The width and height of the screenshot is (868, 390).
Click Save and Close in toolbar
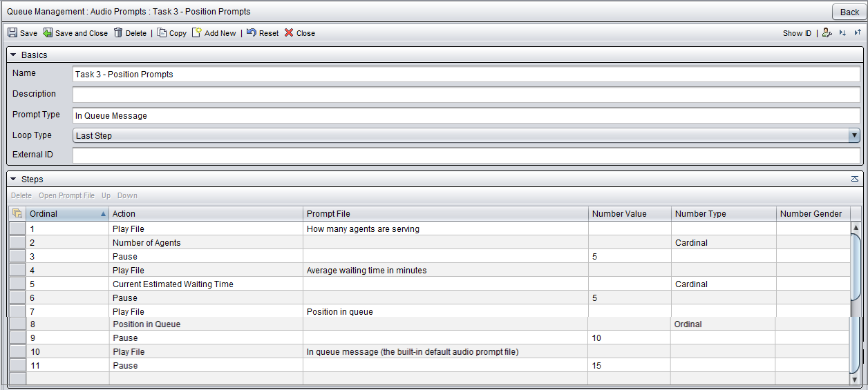pos(75,33)
